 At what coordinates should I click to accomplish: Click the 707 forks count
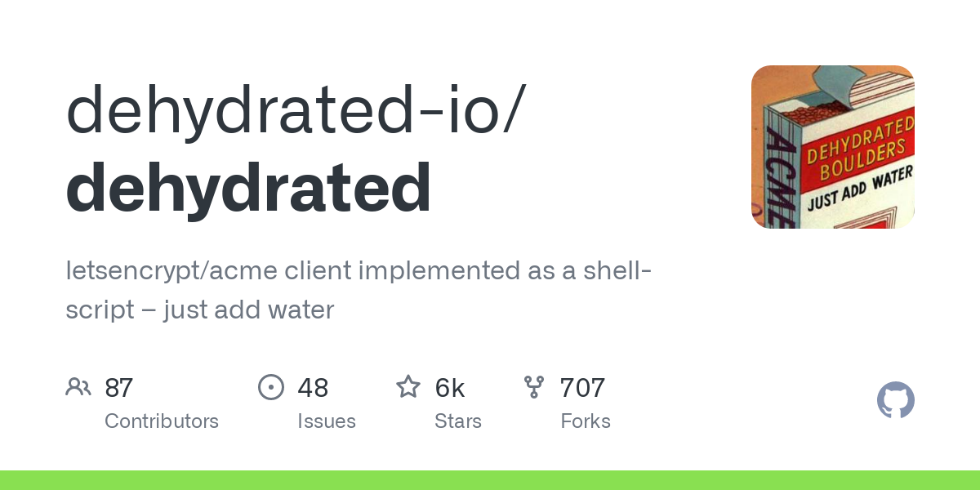[x=582, y=388]
